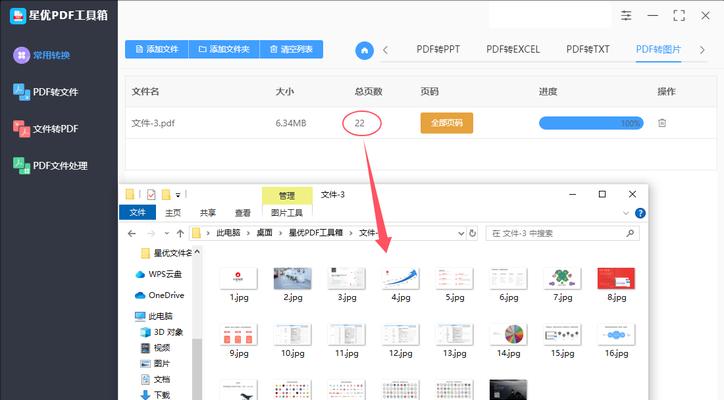Click 添加文件夹 button
The width and height of the screenshot is (724, 400).
(224, 49)
